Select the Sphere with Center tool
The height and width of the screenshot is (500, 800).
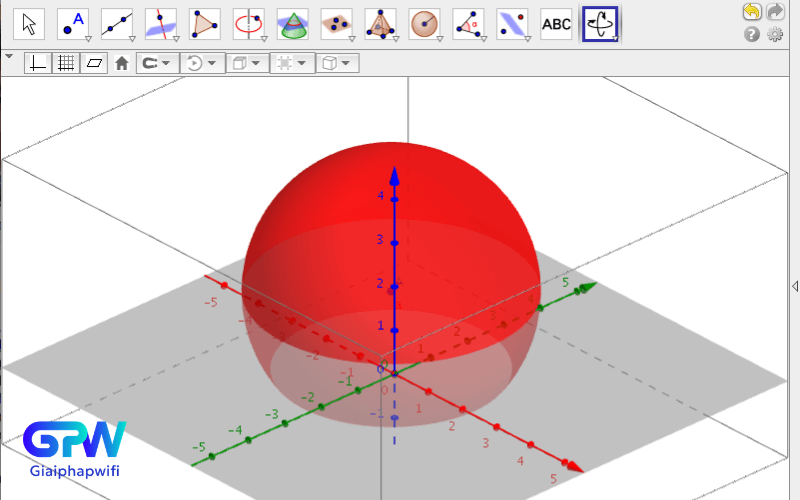pos(424,24)
